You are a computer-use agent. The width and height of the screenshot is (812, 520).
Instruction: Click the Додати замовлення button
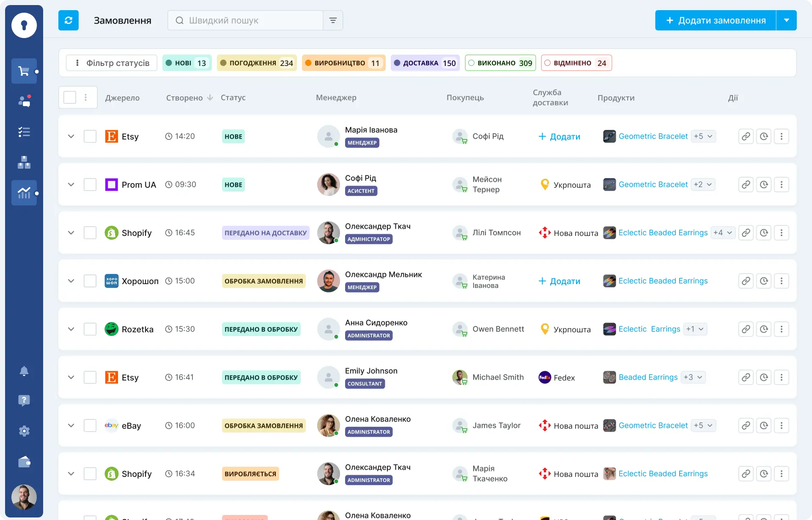tap(715, 20)
